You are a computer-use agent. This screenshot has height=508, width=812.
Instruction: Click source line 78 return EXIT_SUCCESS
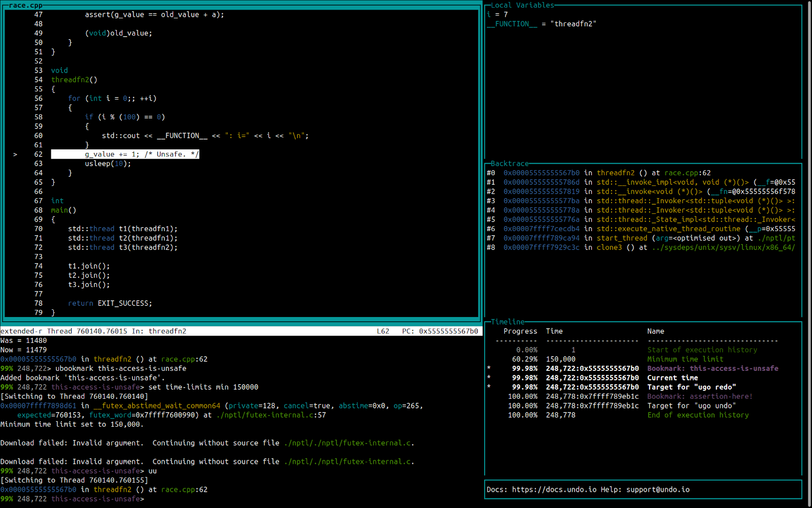coord(110,303)
